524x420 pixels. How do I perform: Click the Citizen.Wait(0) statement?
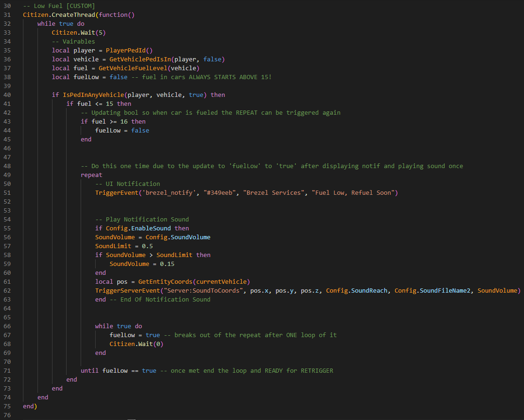136,344
